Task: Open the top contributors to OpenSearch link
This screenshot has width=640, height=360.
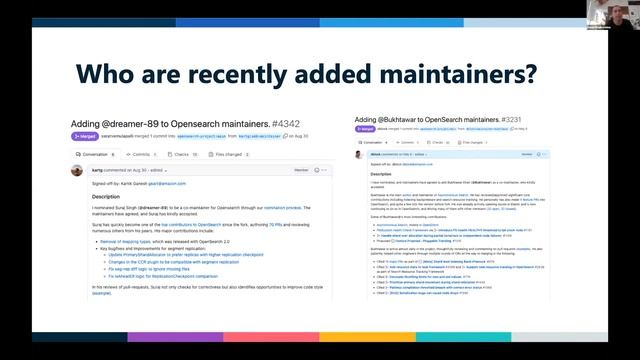Action: 191,225
